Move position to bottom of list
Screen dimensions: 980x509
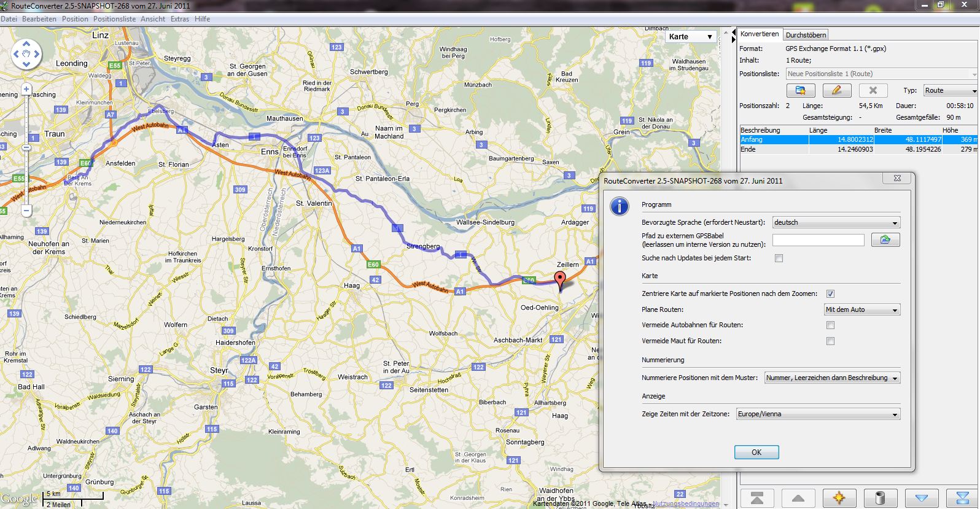(x=962, y=498)
